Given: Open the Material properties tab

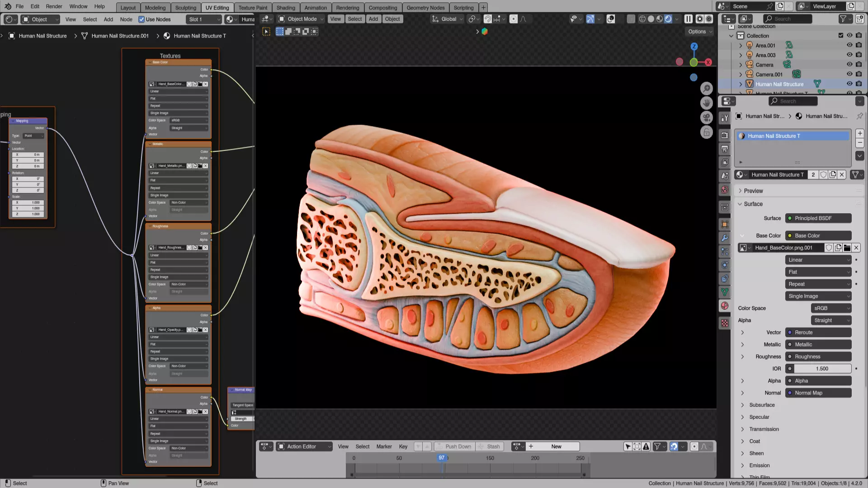Looking at the screenshot, I should (x=725, y=306).
